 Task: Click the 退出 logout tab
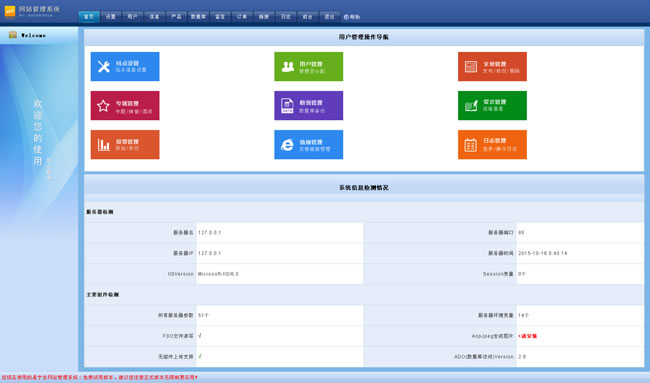point(330,17)
